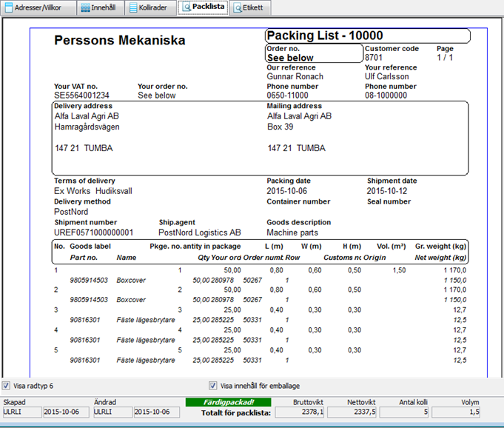Click the Gr. weight (kg) column header
The width and height of the screenshot is (504, 428).
[440, 247]
